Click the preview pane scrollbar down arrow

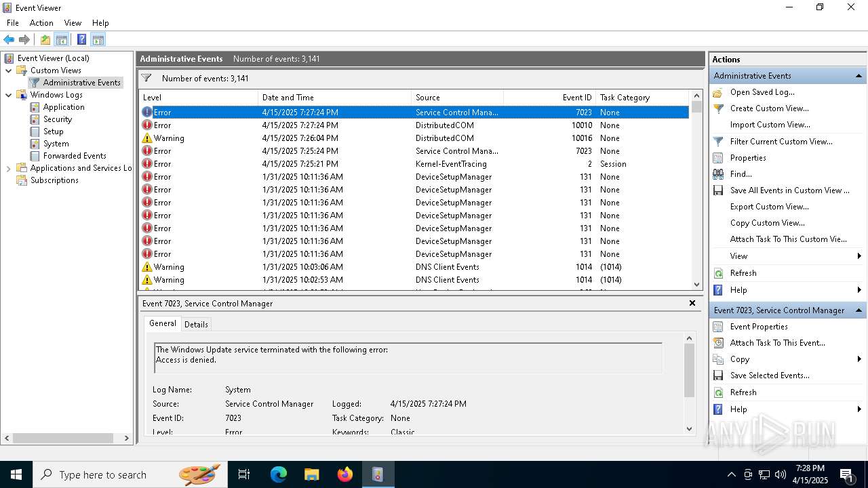coord(690,428)
